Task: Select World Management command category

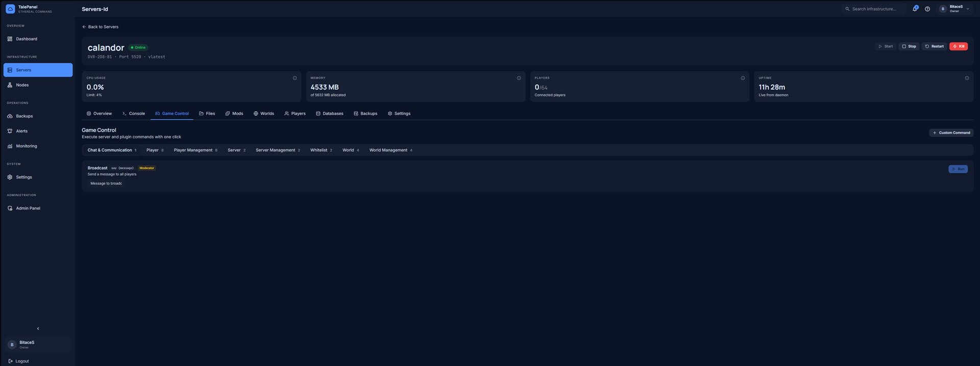Action: 390,150
